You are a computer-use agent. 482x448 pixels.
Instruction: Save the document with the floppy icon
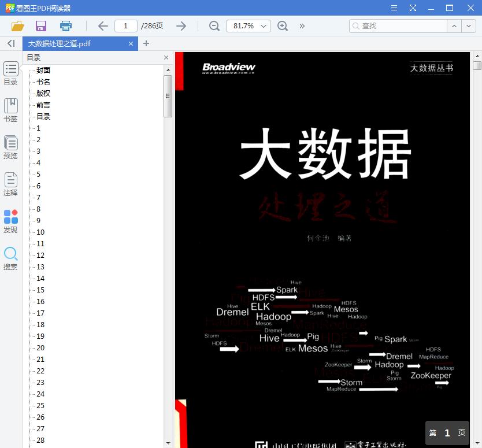tap(41, 26)
